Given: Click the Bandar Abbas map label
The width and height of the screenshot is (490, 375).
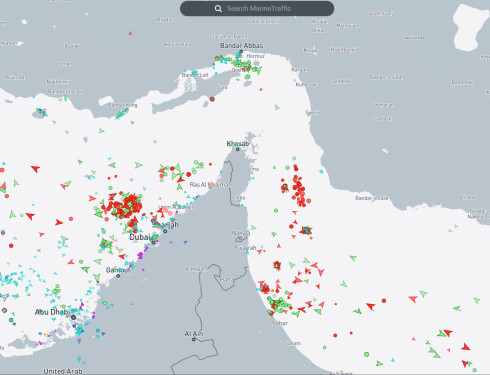Looking at the screenshot, I should click(241, 46).
